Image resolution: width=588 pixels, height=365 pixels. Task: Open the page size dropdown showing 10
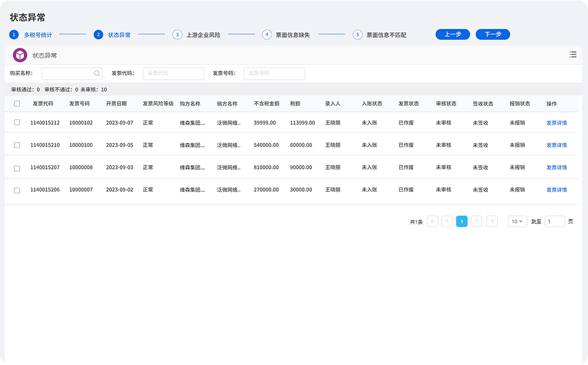point(517,221)
